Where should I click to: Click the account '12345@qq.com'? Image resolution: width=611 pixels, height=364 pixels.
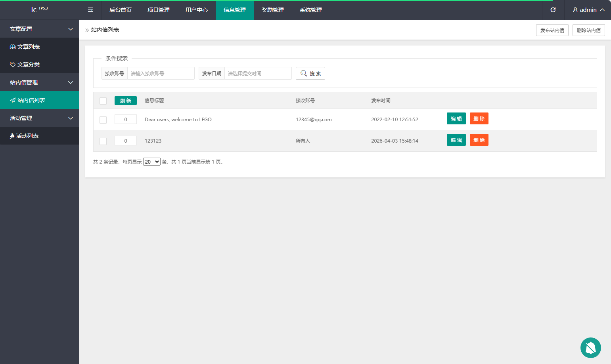pos(314,119)
